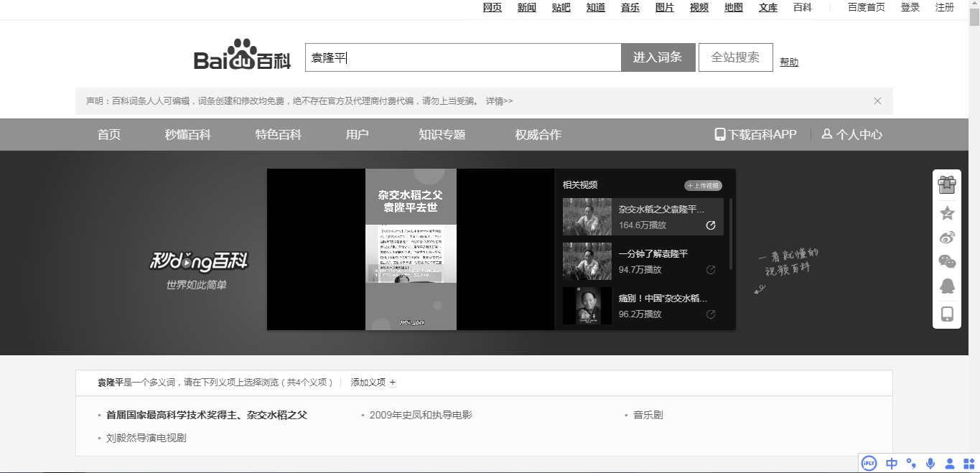Open 特色百科 navigation item
This screenshot has width=980, height=473.
pos(279,134)
